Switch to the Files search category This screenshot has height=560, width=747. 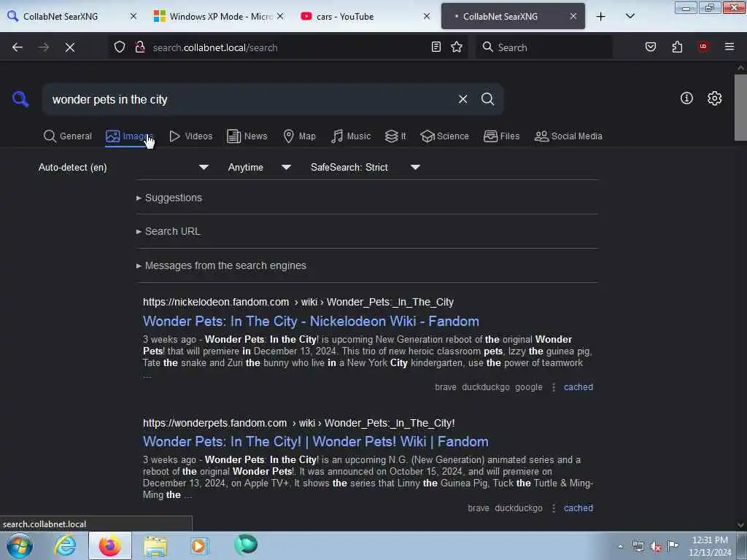(x=501, y=136)
